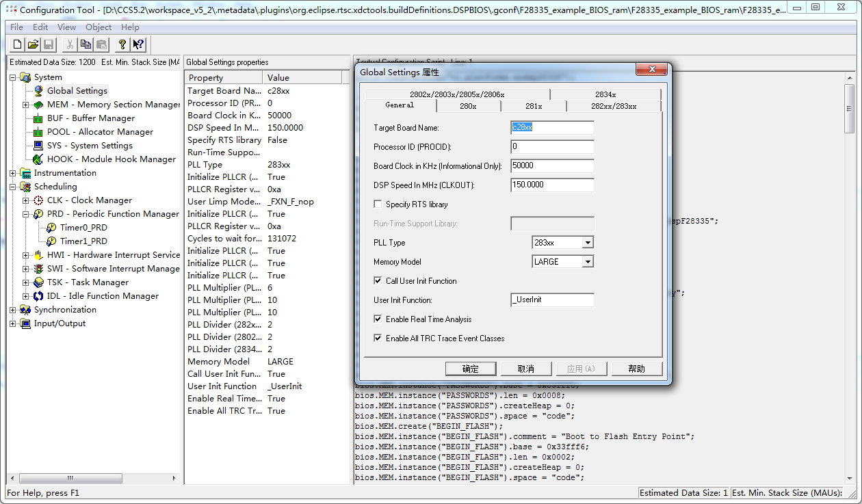The image size is (862, 504).
Task: Expand the HWI node
Action: coord(26,255)
